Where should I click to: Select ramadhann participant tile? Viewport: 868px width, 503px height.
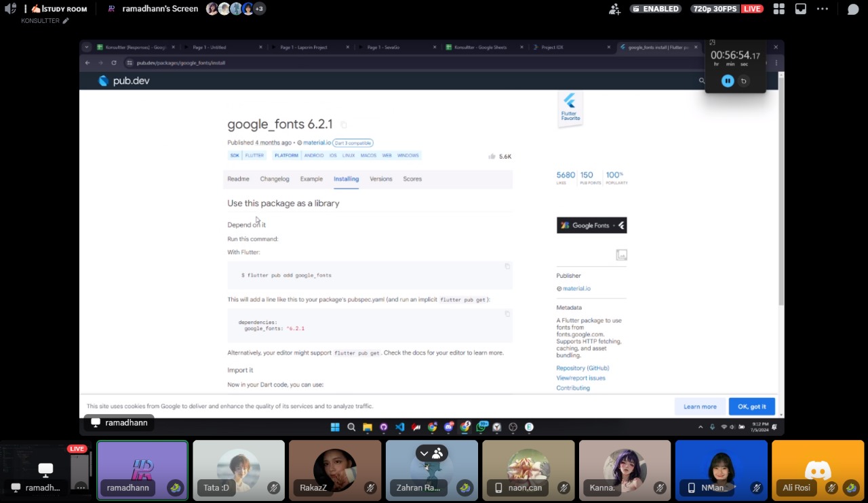point(142,470)
